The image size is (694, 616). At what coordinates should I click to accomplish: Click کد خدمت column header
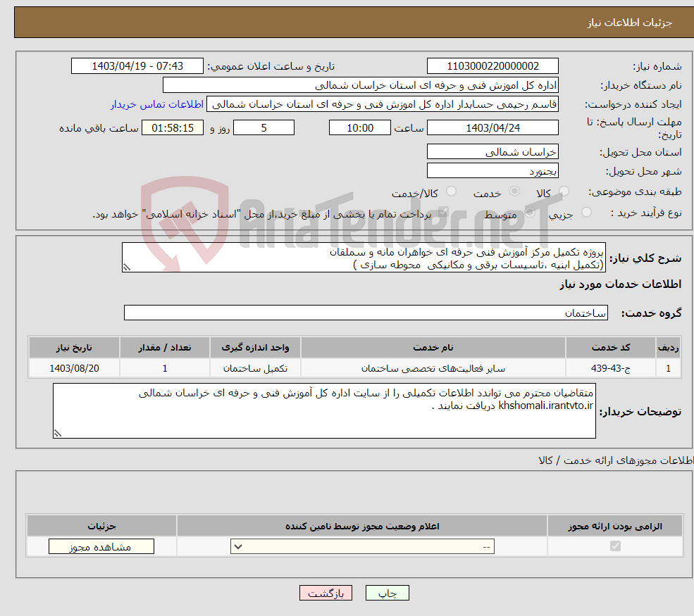point(610,348)
